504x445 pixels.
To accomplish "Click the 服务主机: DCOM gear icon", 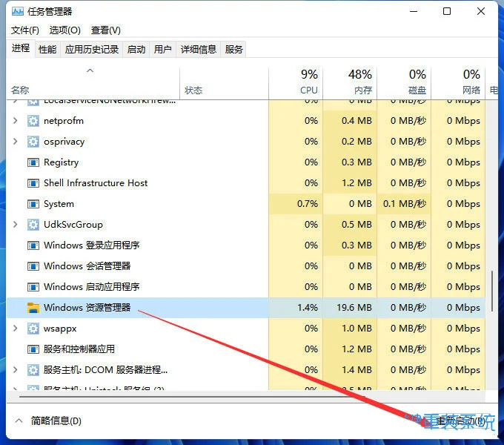I will (33, 370).
